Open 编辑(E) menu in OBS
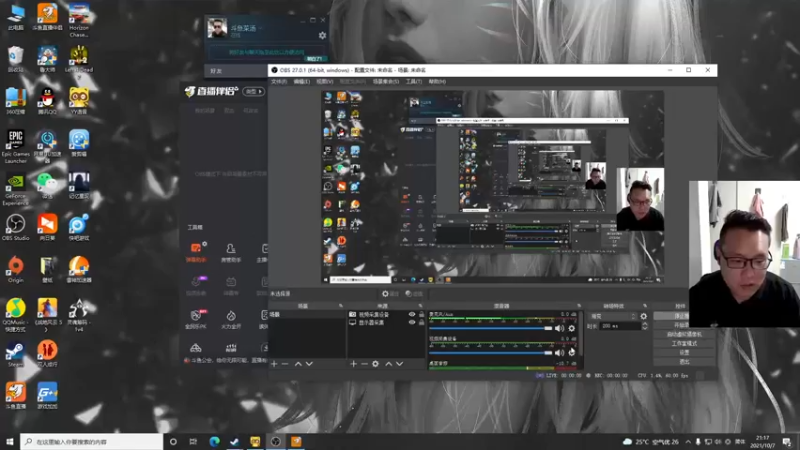 [x=302, y=82]
